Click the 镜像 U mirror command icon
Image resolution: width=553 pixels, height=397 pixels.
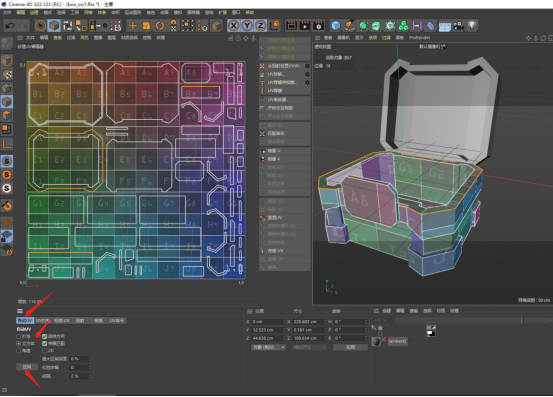pyautogui.click(x=262, y=151)
